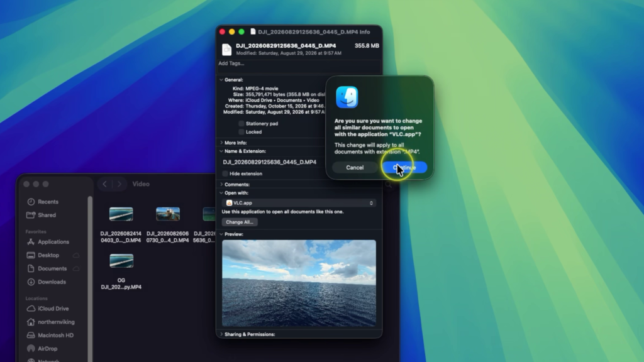
Task: Click Continue in the VLC confirmation dialog
Action: 404,167
